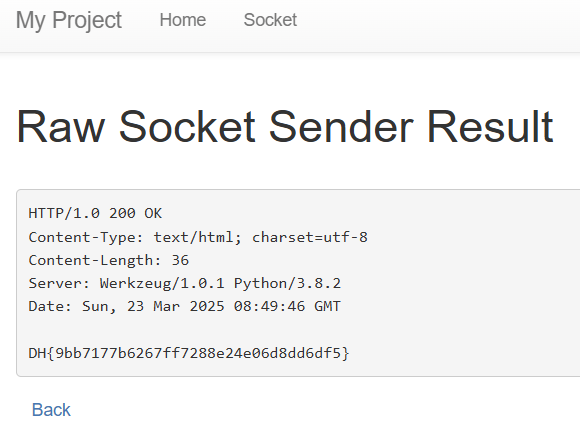The width and height of the screenshot is (580, 447).
Task: Open the My Project brand link
Action: [x=69, y=20]
